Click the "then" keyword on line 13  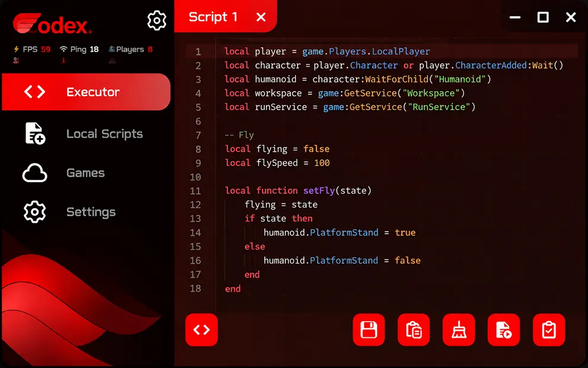302,219
